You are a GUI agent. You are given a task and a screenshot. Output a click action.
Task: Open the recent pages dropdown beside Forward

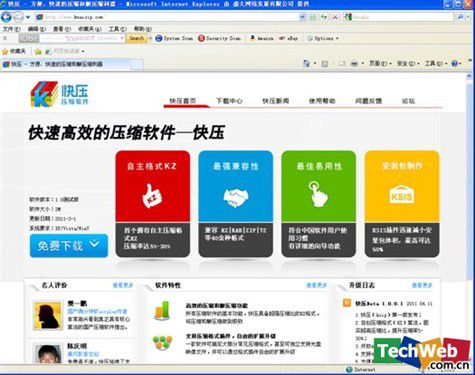click(28, 17)
